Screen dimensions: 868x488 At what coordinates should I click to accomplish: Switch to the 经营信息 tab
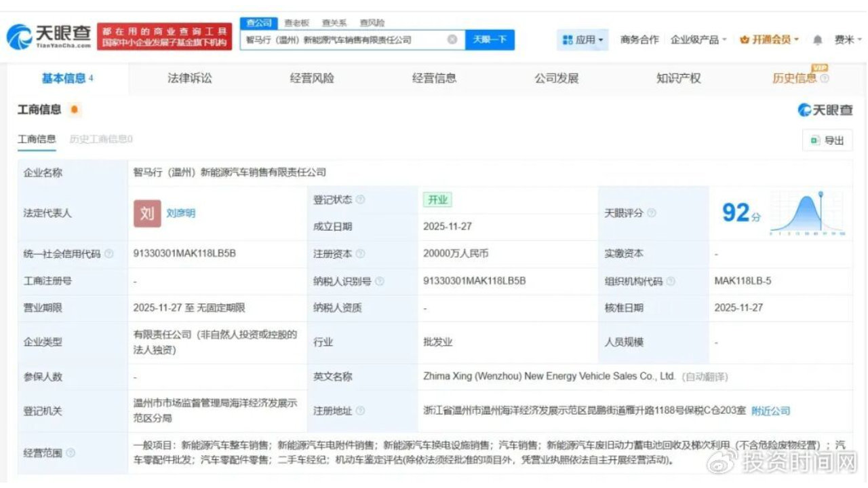[x=434, y=78]
